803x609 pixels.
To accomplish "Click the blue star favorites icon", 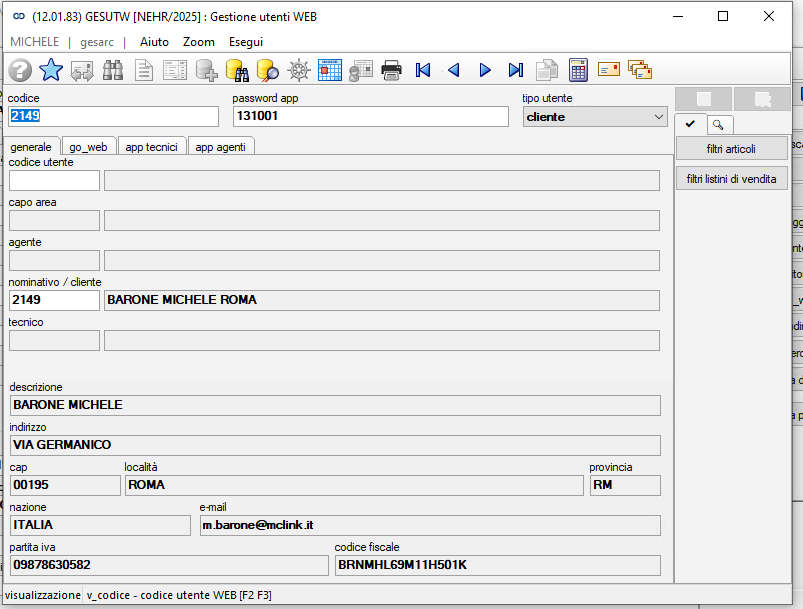I will (x=51, y=70).
